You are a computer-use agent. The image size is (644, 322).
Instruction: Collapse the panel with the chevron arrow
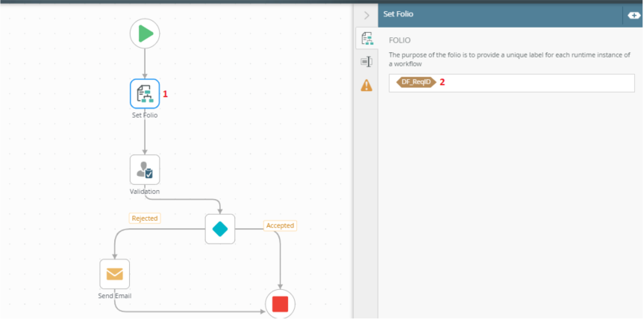tap(366, 14)
